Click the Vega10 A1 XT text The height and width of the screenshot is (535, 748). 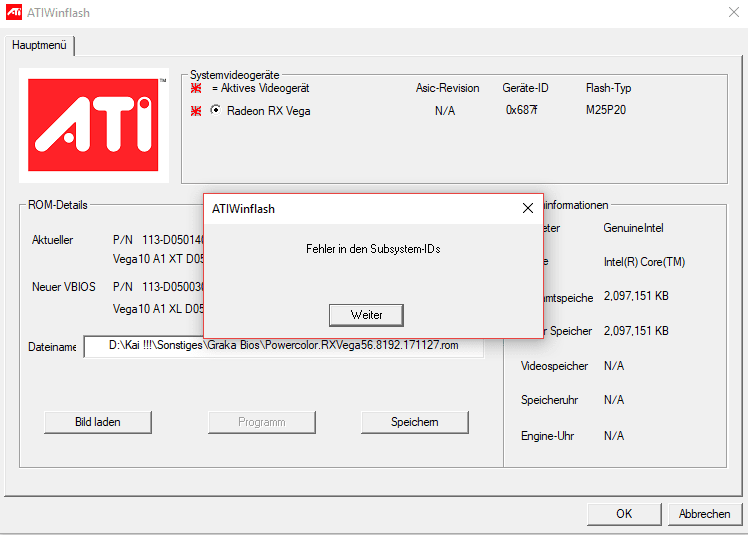(158, 259)
